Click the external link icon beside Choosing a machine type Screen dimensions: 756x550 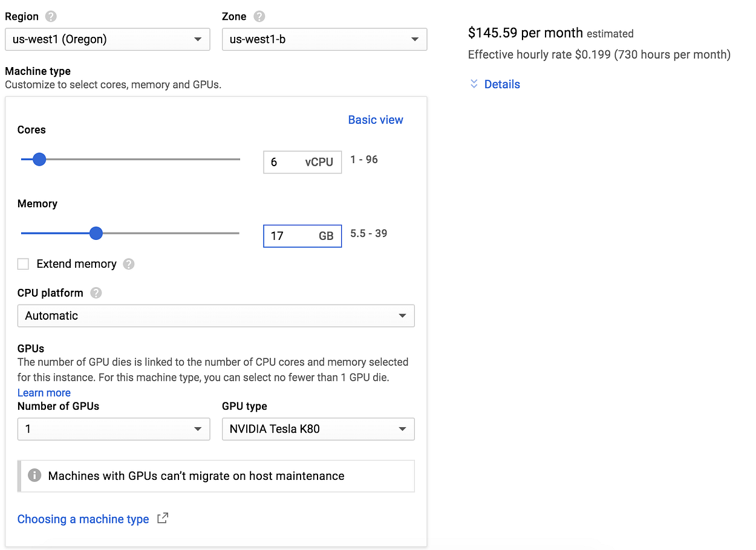click(162, 519)
